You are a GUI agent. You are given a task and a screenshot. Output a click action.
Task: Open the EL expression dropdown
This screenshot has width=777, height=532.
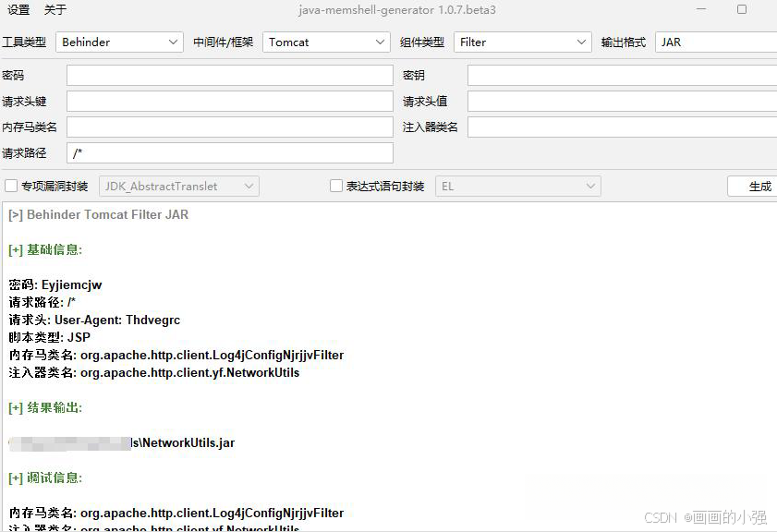point(518,187)
